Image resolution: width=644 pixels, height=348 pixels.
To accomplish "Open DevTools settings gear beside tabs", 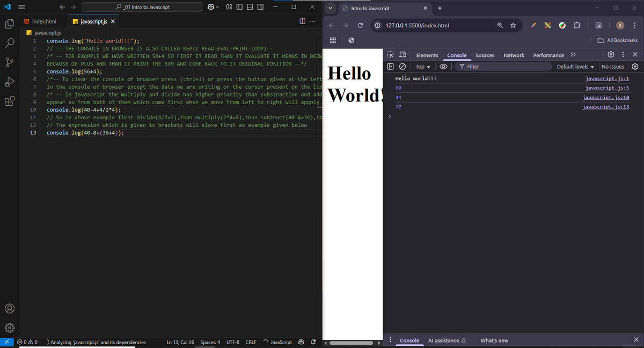I will point(611,55).
